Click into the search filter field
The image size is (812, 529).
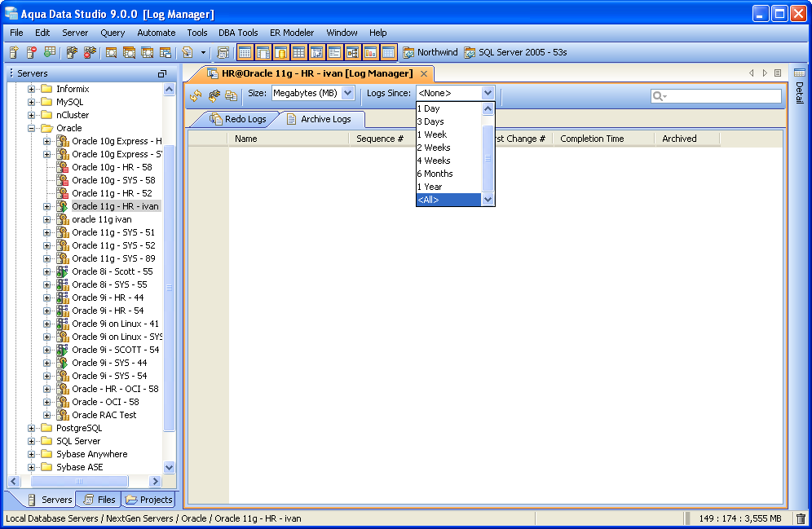[716, 95]
